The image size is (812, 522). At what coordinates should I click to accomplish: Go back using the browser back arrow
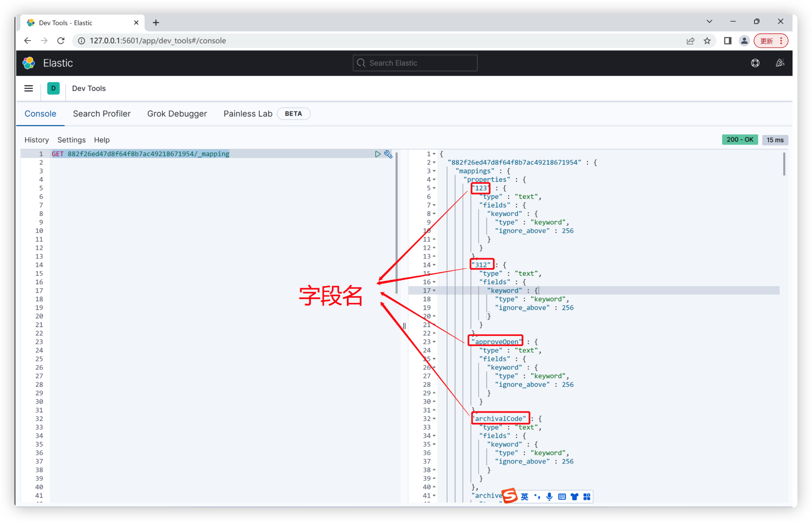point(28,41)
